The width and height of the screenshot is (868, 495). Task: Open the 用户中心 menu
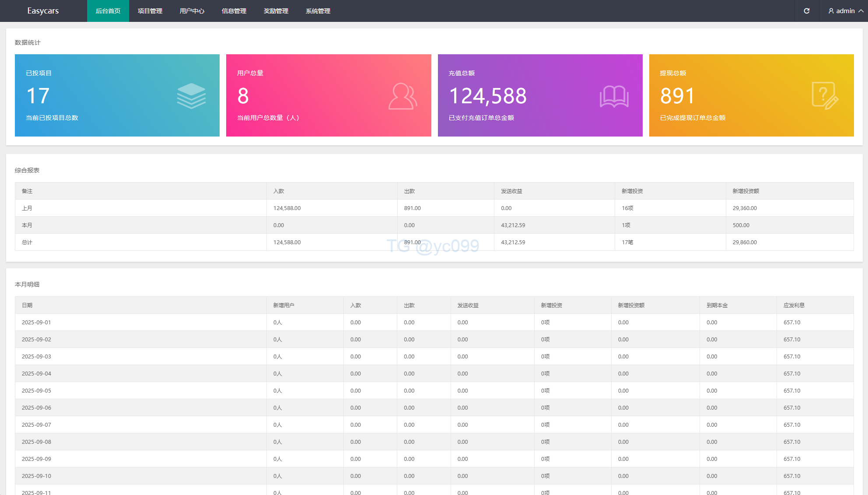pyautogui.click(x=192, y=11)
